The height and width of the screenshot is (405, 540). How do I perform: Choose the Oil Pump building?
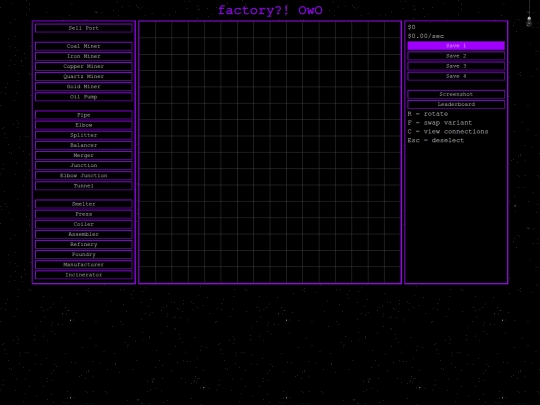pyautogui.click(x=84, y=97)
